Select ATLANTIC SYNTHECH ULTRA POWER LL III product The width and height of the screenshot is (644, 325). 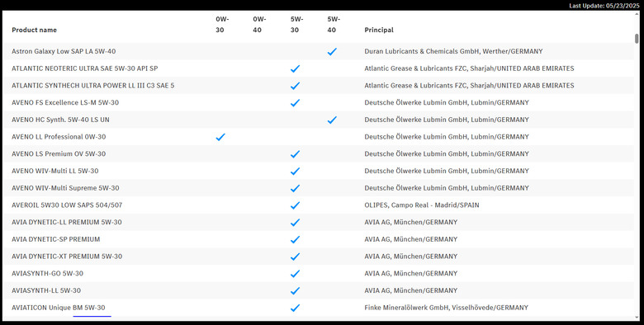click(92, 85)
